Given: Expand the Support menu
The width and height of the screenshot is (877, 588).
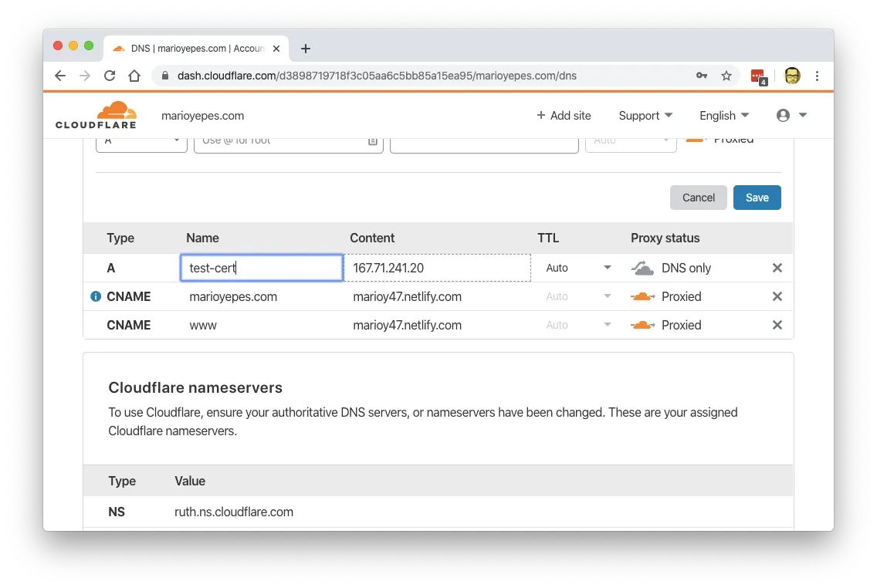Looking at the screenshot, I should click(x=645, y=115).
